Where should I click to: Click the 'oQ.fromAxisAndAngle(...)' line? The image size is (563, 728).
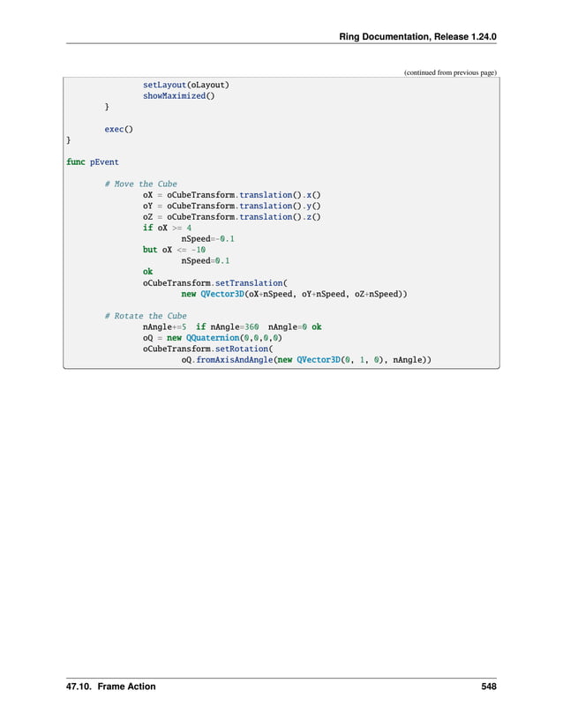tap(306, 360)
